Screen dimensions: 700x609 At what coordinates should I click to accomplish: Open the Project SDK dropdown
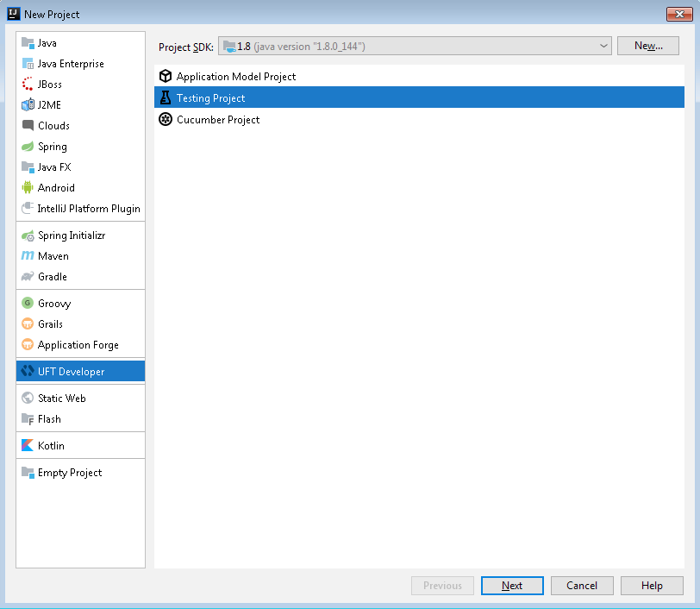coord(415,47)
